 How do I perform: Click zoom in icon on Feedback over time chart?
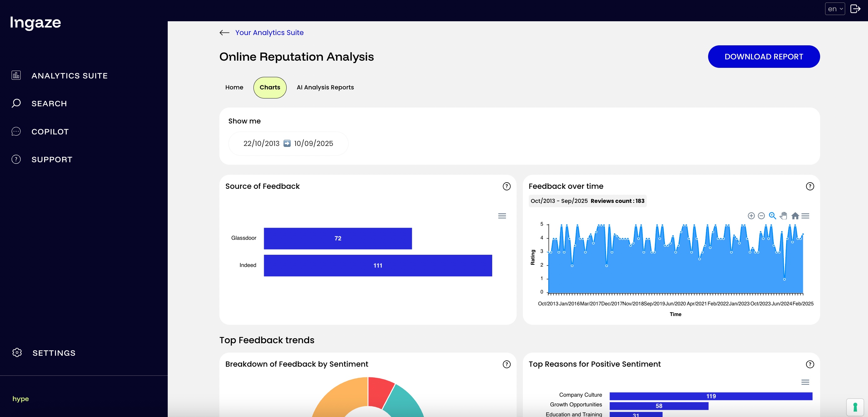[x=751, y=216]
